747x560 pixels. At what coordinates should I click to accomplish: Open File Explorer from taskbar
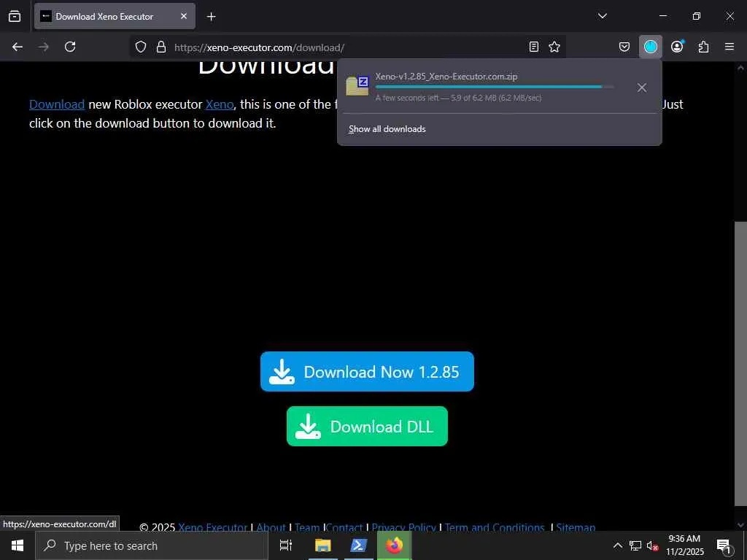pyautogui.click(x=322, y=545)
